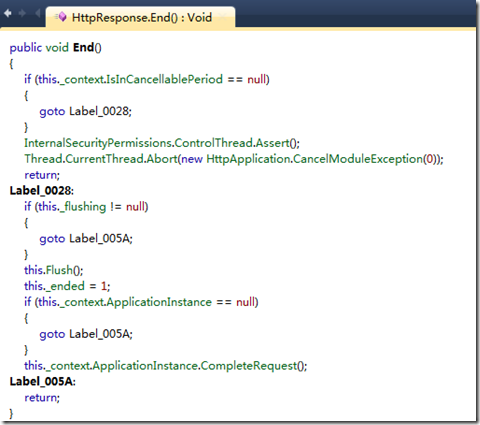The height and width of the screenshot is (425, 480).
Task: Select the HttpResponse.End() : Void tab
Action: (x=140, y=17)
